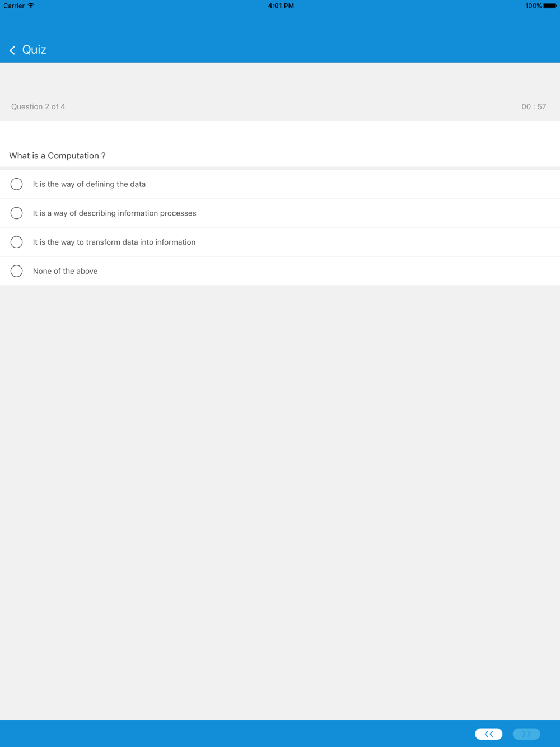Tap the 'None of the above' text
The image size is (560, 747).
(65, 271)
